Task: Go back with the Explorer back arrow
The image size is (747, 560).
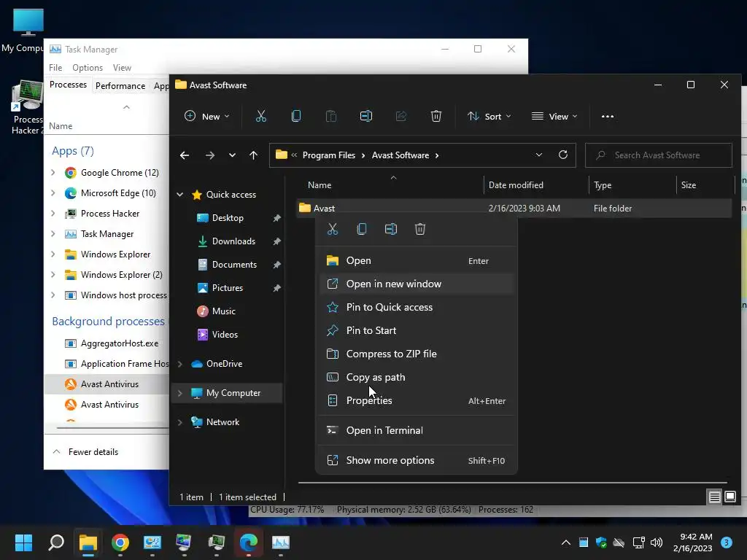Action: [185, 155]
